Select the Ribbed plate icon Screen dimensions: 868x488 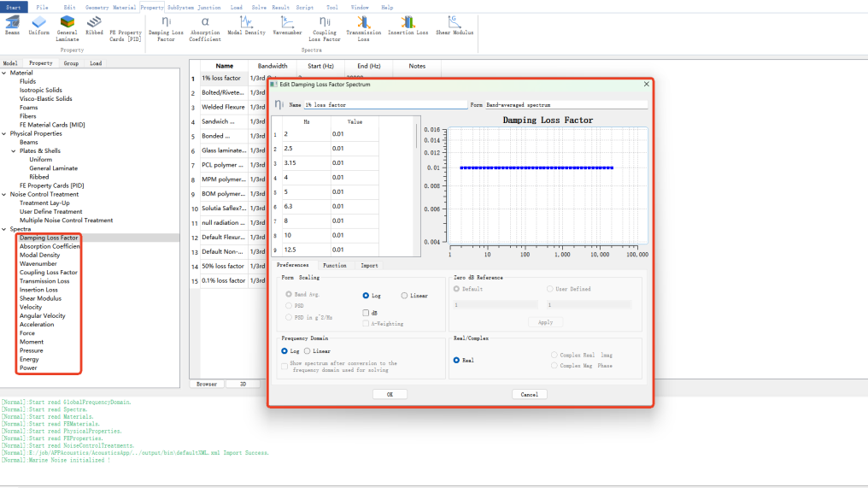coord(94,26)
